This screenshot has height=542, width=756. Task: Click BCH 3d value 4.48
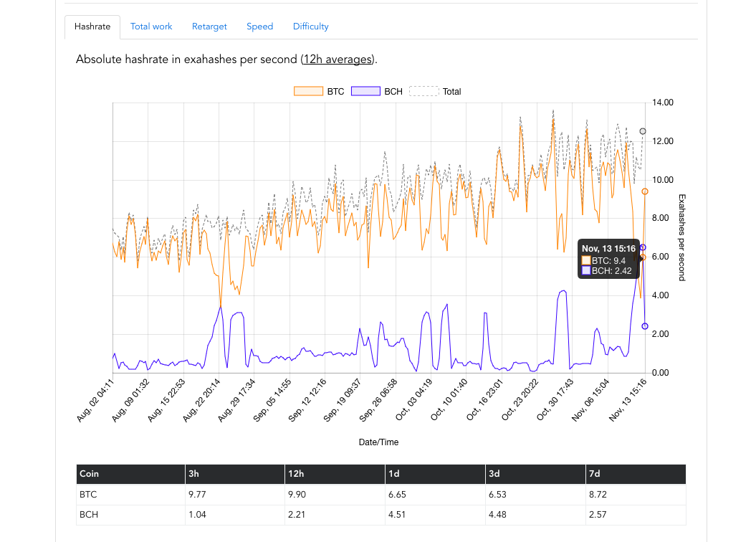[497, 515]
